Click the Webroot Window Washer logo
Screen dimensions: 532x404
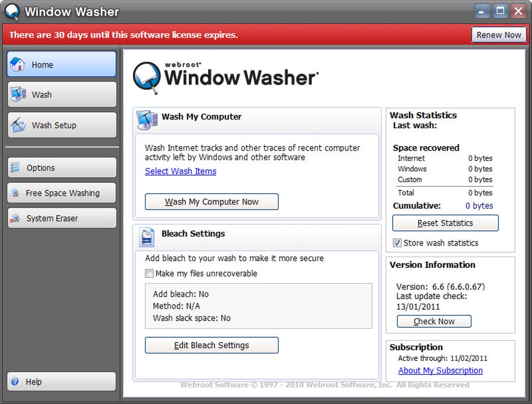coord(226,78)
